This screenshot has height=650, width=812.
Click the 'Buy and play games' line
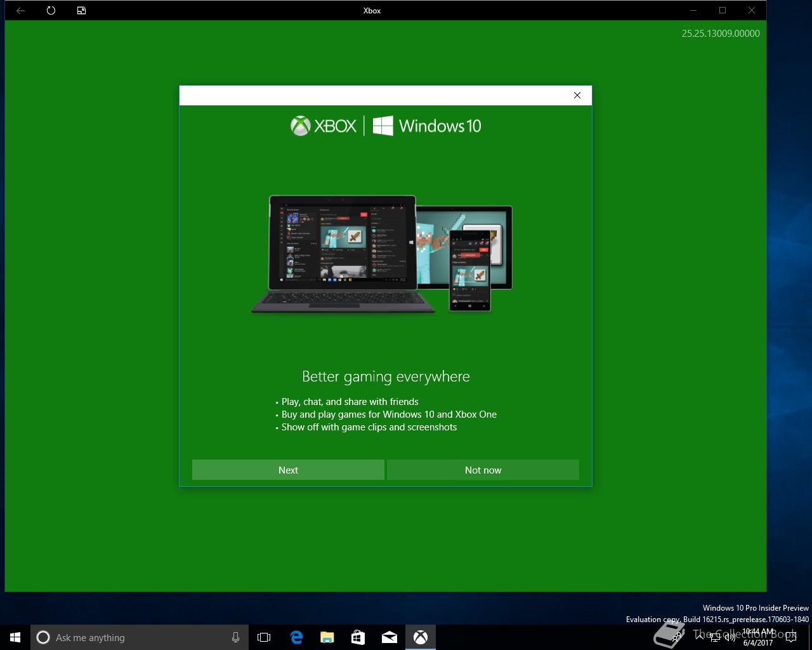(389, 415)
